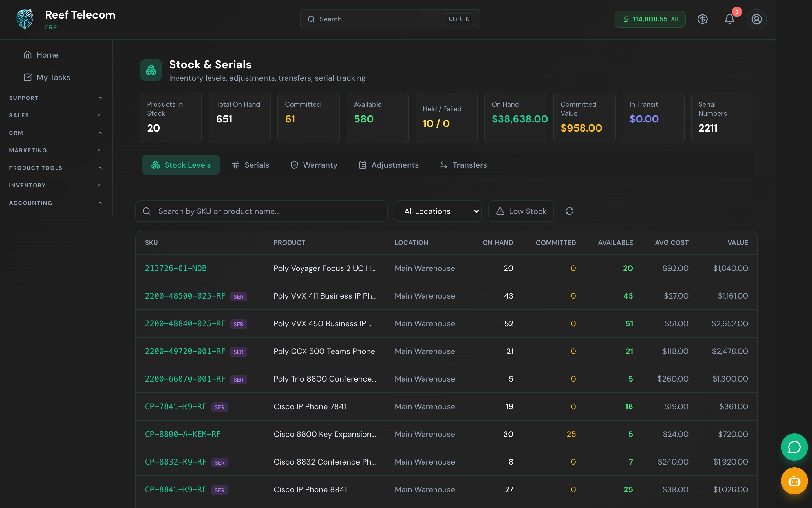Open SKU 2200-48500-025-RF link
The height and width of the screenshot is (508, 812).
tap(185, 296)
